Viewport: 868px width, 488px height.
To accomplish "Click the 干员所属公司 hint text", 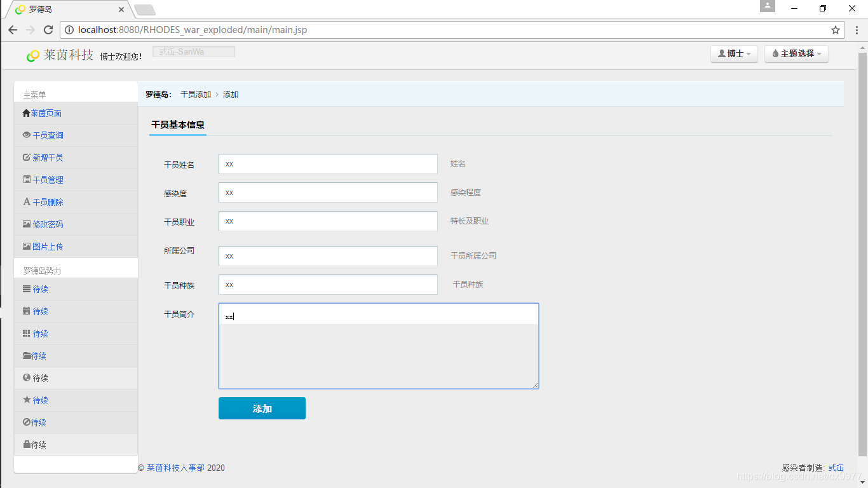I will click(x=473, y=256).
